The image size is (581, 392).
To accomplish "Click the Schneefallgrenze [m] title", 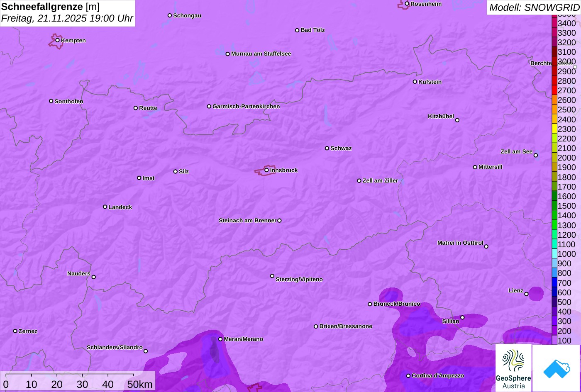I will (50, 7).
